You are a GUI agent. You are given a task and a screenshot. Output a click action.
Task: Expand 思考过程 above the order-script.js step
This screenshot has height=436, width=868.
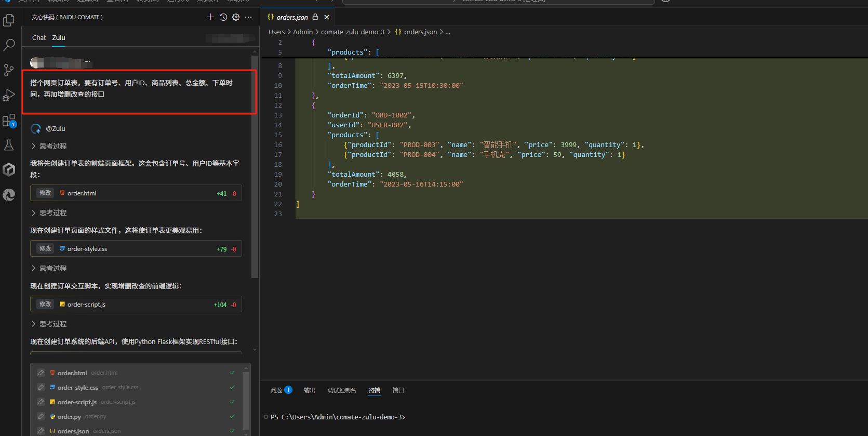pyautogui.click(x=49, y=268)
